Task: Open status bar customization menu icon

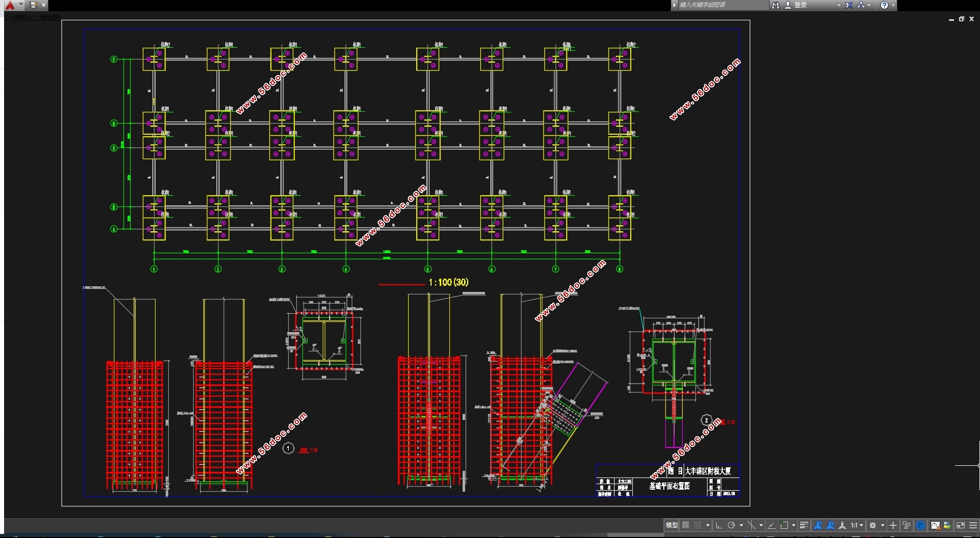Action: [x=973, y=525]
